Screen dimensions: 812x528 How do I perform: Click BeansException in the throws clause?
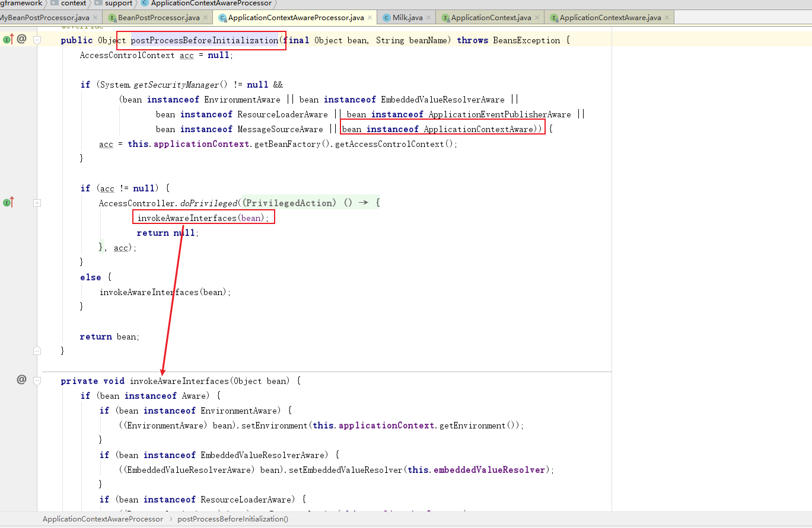[x=527, y=40]
